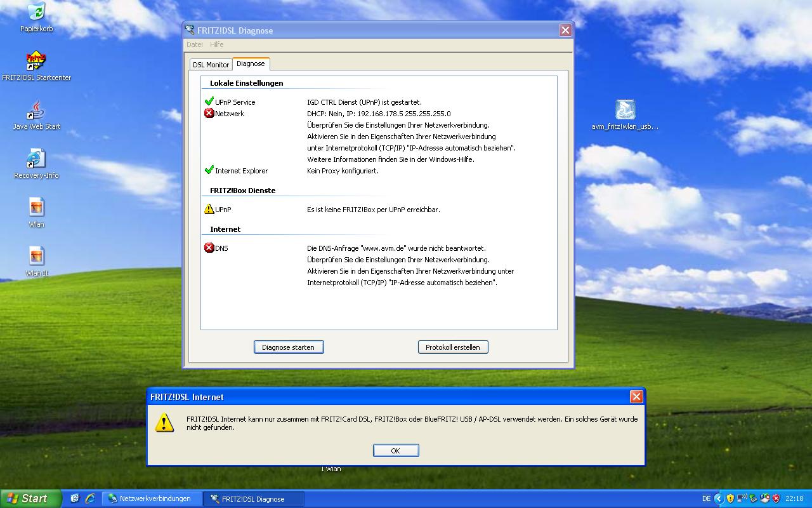This screenshot has height=508, width=812.
Task: Select the Wlan II desktop file icon
Action: [36, 262]
